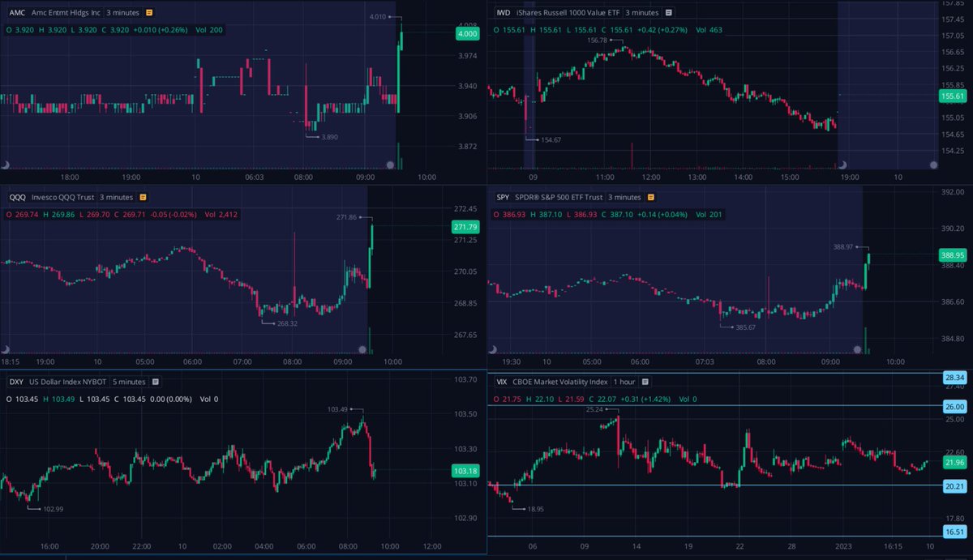Click the QQQ current price label 271.79

(x=465, y=229)
